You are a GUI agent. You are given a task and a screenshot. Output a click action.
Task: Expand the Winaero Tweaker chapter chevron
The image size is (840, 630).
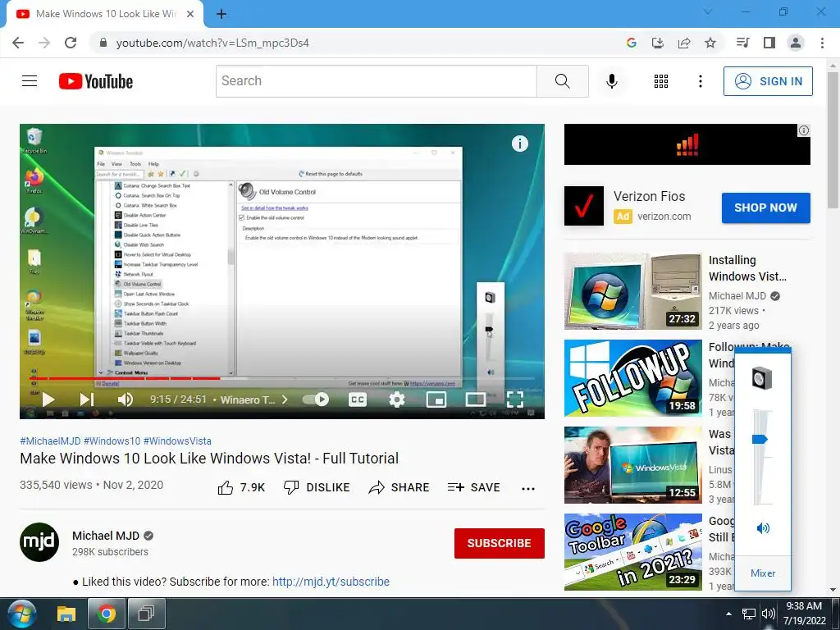point(285,399)
